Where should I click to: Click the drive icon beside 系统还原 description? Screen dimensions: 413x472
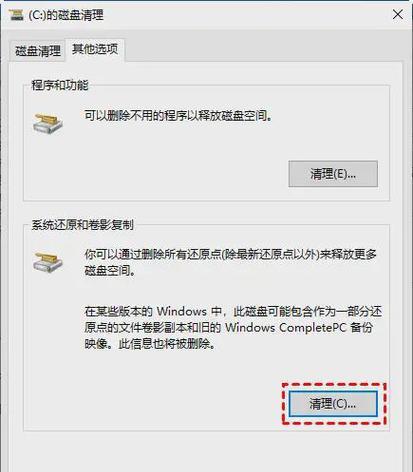pyautogui.click(x=48, y=262)
